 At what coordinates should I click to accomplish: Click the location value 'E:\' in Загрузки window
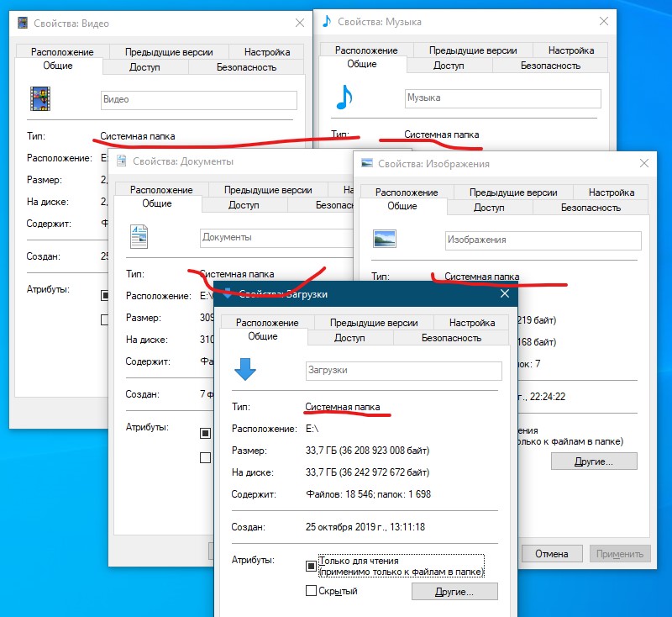tap(312, 429)
